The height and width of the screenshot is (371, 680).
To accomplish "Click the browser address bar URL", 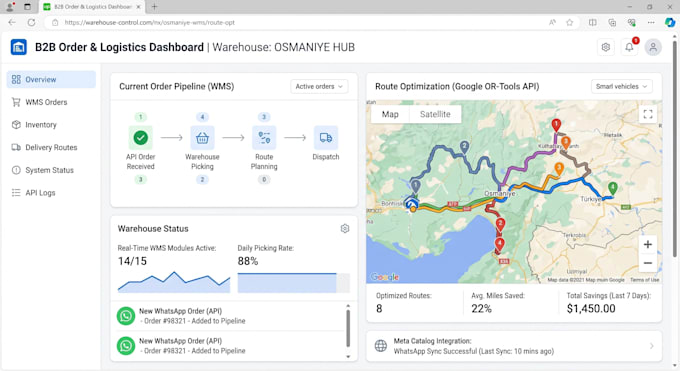I will [x=150, y=23].
